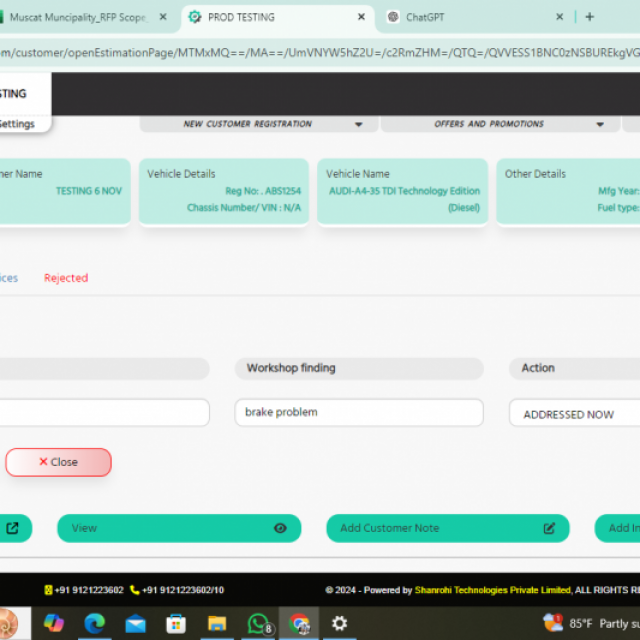Click the View button
The image size is (640, 640).
[x=179, y=528]
